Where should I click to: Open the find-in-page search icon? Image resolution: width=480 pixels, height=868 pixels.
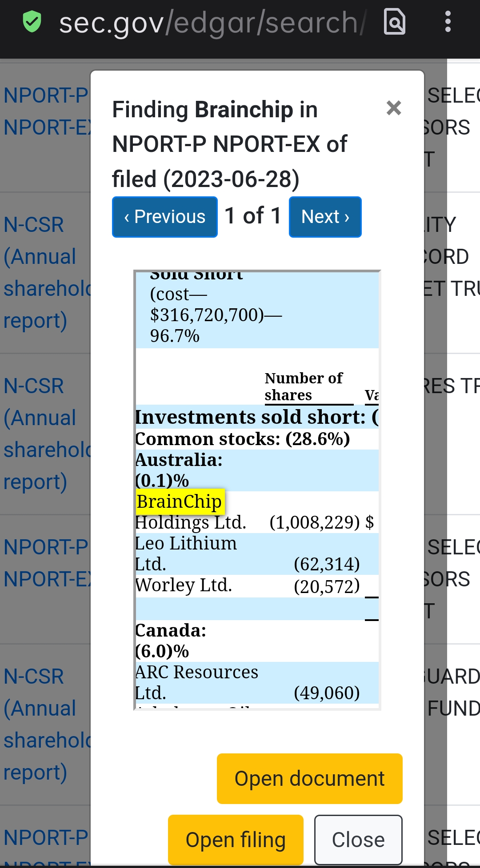pos(395,21)
